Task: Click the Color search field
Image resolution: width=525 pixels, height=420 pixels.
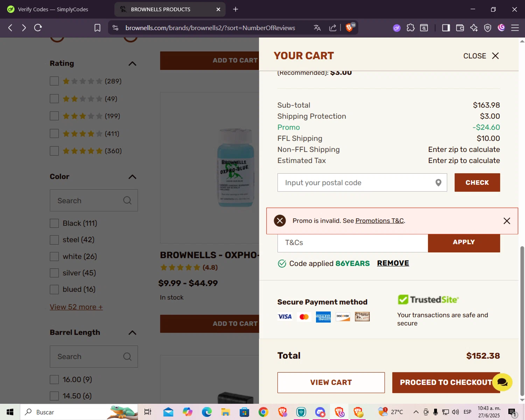Action: 94,201
